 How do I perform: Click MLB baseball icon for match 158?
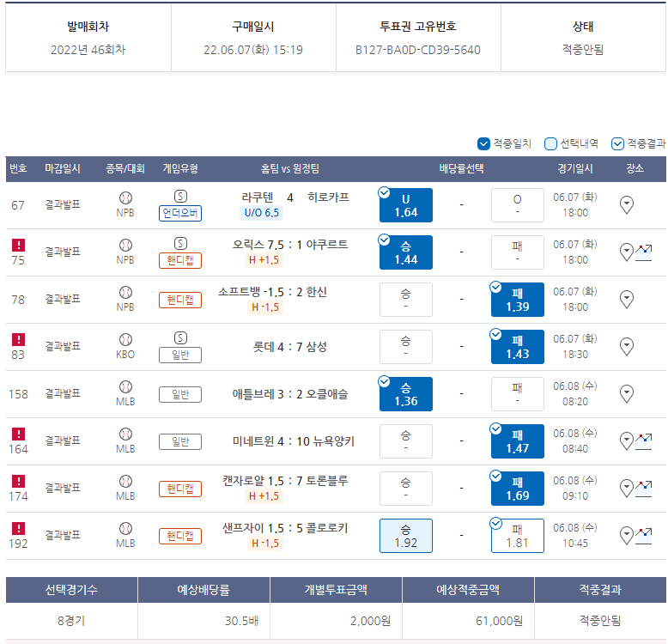(x=125, y=387)
